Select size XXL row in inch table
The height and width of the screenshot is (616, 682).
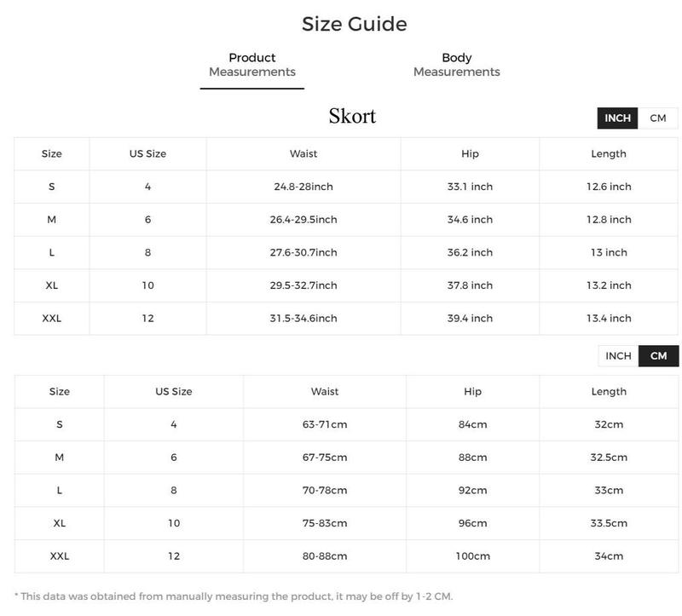(346, 318)
